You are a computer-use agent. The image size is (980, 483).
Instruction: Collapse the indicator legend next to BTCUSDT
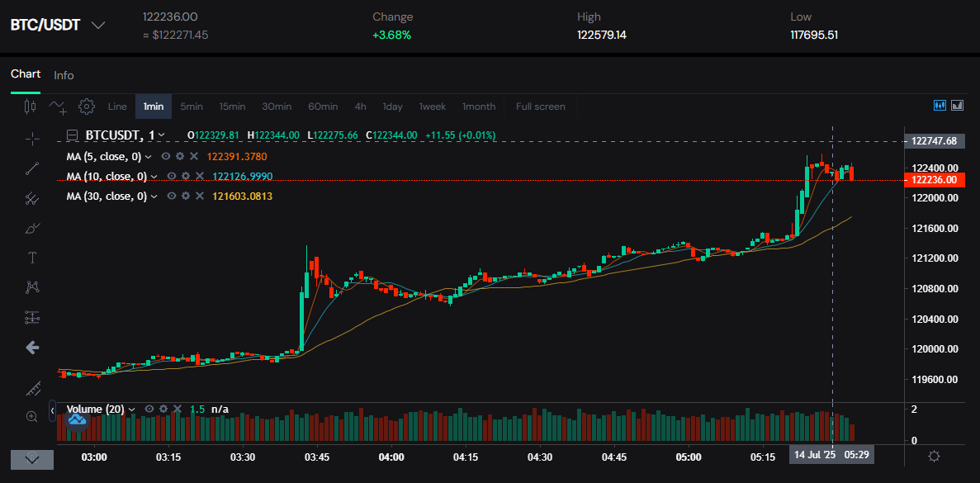pos(73,135)
